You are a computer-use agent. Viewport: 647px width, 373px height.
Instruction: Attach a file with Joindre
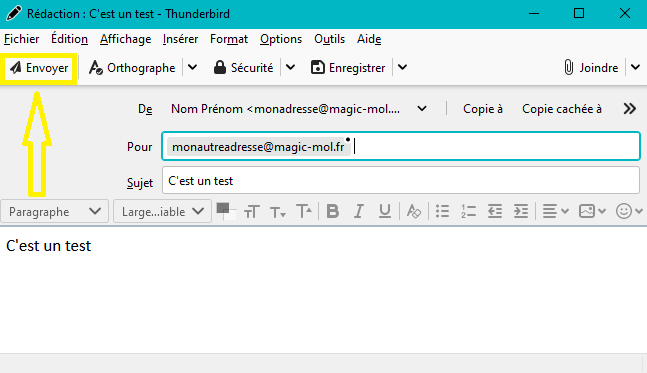pyautogui.click(x=591, y=68)
